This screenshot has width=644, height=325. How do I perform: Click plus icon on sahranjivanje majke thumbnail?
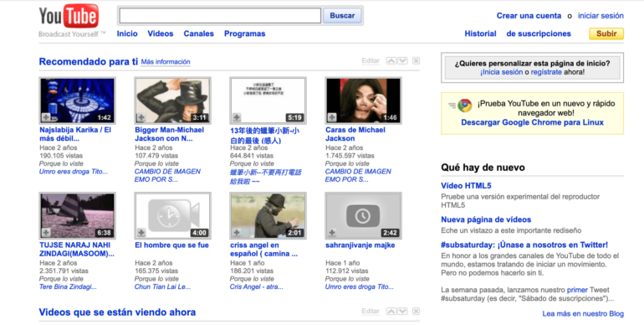tap(332, 233)
